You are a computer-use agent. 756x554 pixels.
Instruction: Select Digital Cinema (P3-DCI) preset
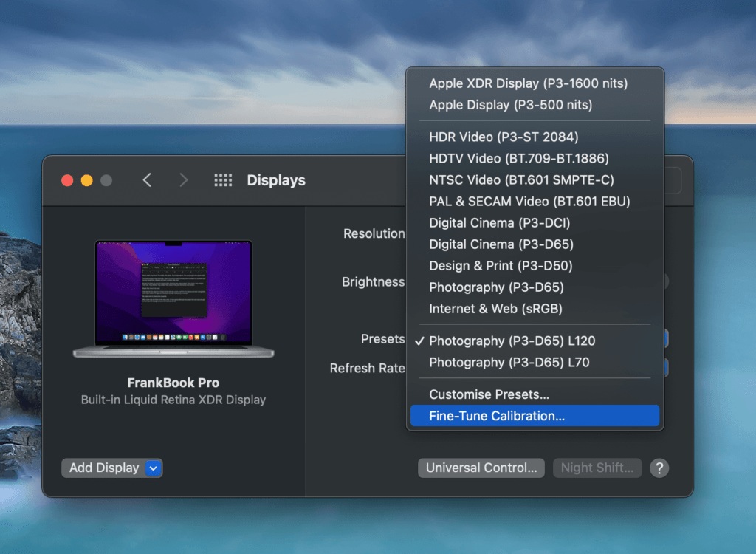pyautogui.click(x=535, y=223)
